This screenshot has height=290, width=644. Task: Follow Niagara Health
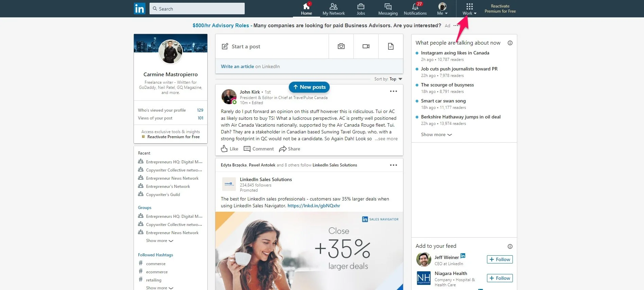[500, 278]
